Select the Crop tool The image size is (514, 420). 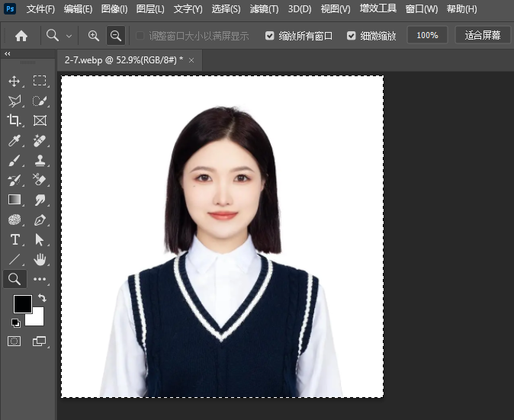click(14, 120)
